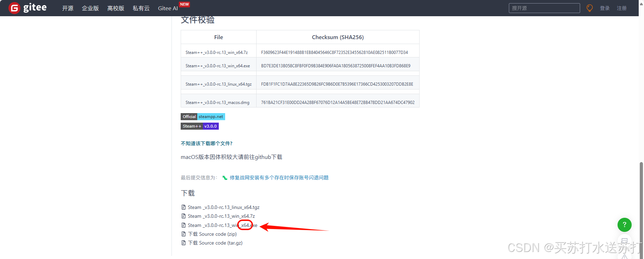Click the 文件校验 heading
Viewport: 644px width, 259px height.
coord(198,20)
